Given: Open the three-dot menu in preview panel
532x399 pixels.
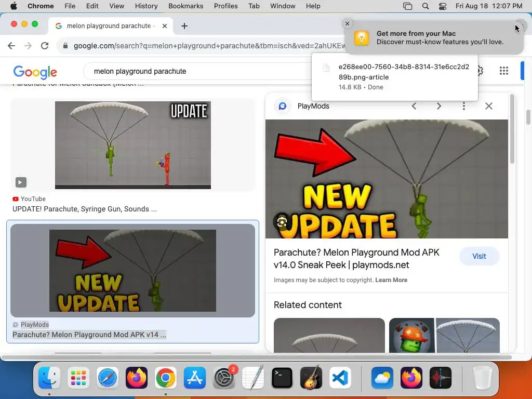Looking at the screenshot, I should (464, 106).
